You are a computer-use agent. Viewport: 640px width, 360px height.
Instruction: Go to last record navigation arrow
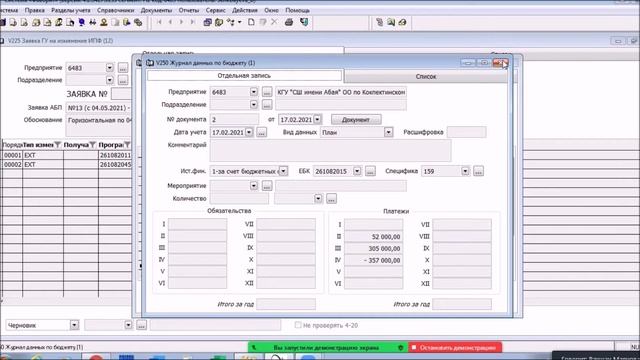click(193, 22)
